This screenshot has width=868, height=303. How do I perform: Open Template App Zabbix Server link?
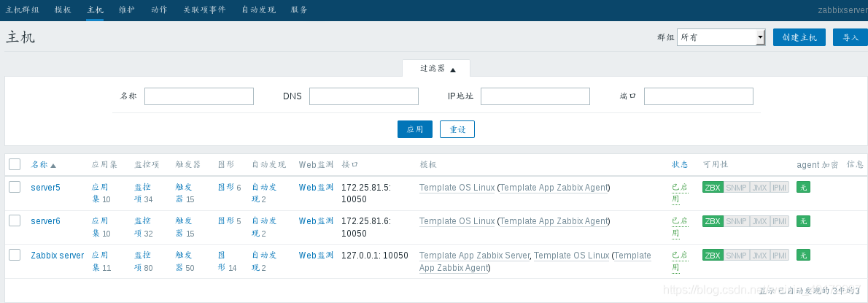coord(475,256)
